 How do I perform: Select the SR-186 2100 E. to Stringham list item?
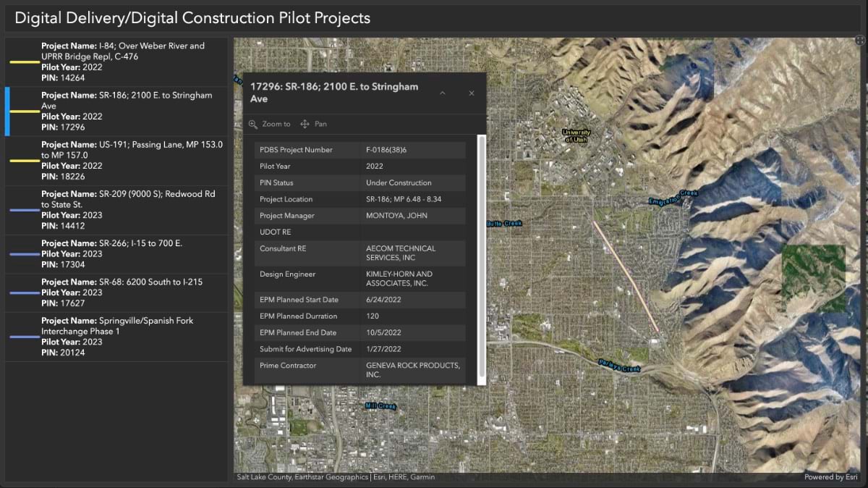(x=116, y=112)
